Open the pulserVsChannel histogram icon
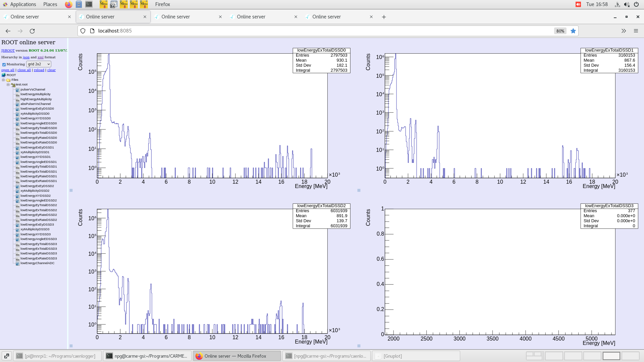This screenshot has height=362, width=644. click(x=17, y=89)
